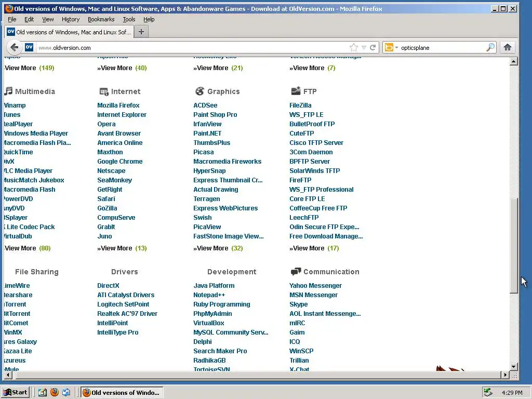532x399 pixels.
Task: Click the address bar URL field
Action: click(x=192, y=47)
